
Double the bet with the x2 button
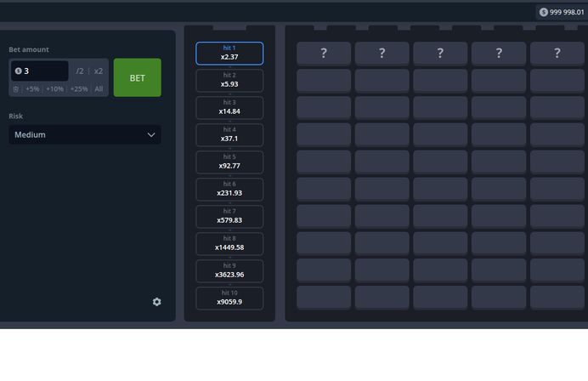pos(99,71)
